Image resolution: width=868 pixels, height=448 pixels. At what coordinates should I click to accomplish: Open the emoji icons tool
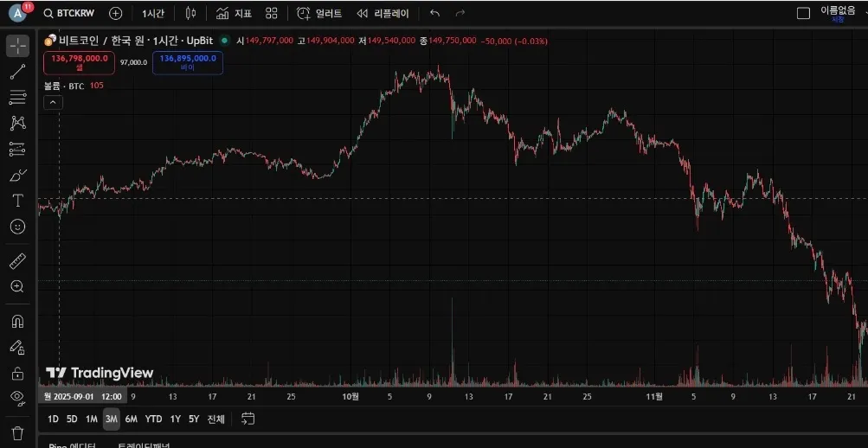pos(17,227)
